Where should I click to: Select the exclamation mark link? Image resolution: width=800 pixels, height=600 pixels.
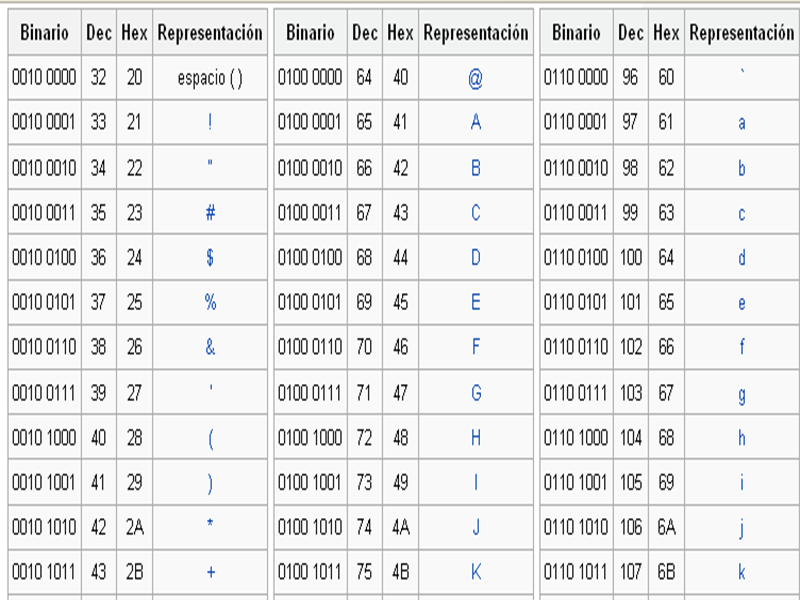pyautogui.click(x=210, y=122)
